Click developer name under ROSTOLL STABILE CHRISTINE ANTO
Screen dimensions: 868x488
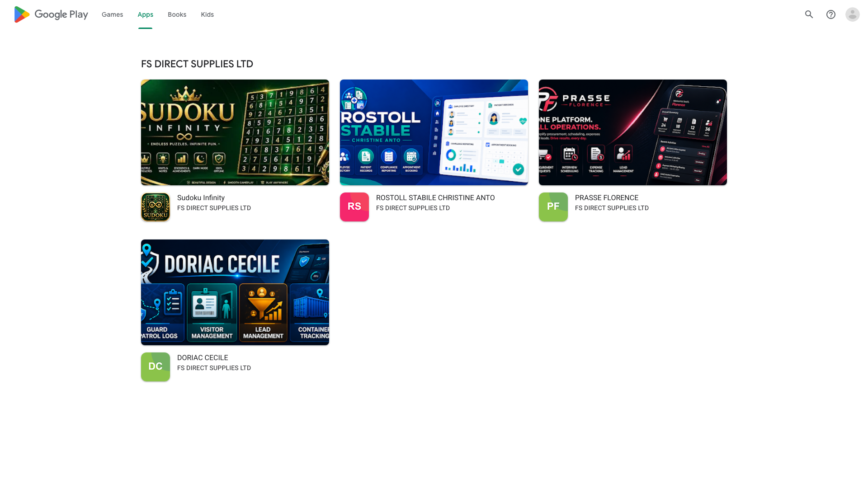tap(413, 208)
